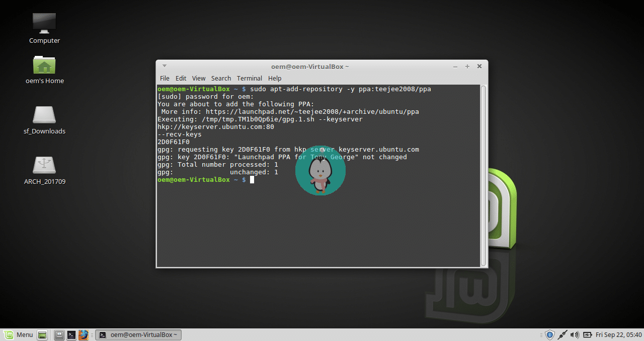Launch Terminal from the panel launcher
This screenshot has width=644, height=341.
[72, 335]
